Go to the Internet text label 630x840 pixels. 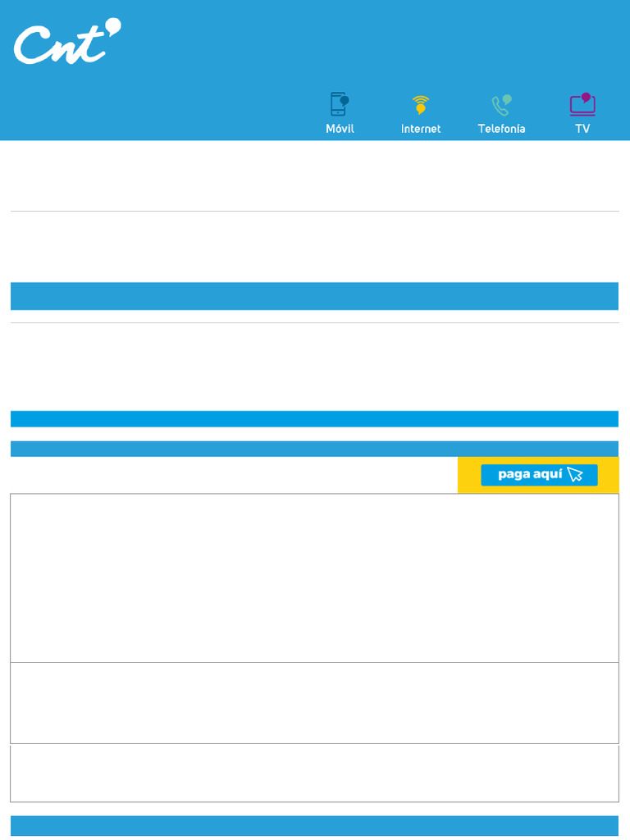coord(421,129)
